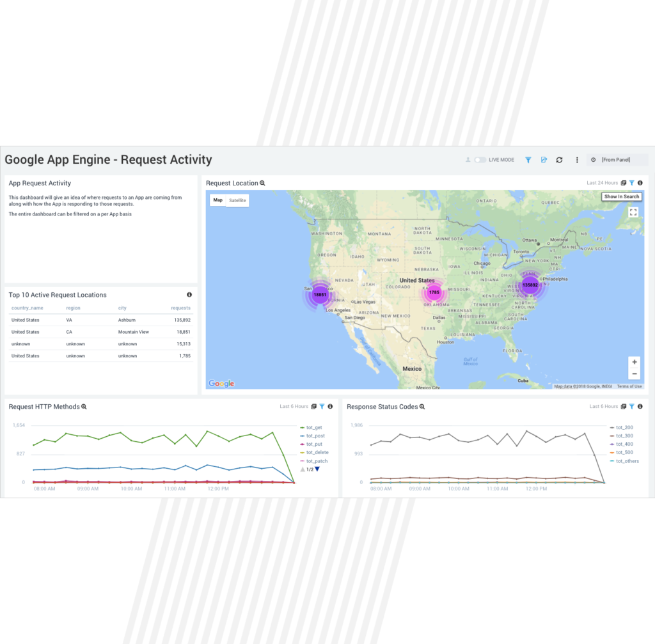Sort table by region column

(x=73, y=308)
